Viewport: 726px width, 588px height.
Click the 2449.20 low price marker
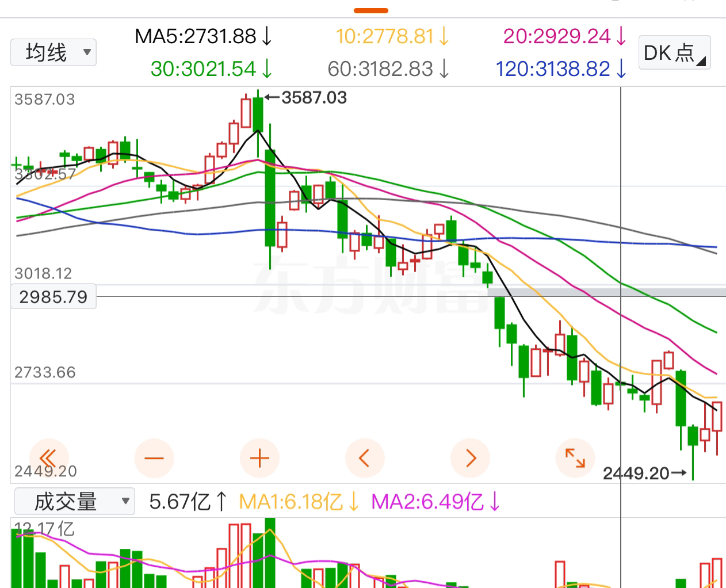pyautogui.click(x=644, y=474)
